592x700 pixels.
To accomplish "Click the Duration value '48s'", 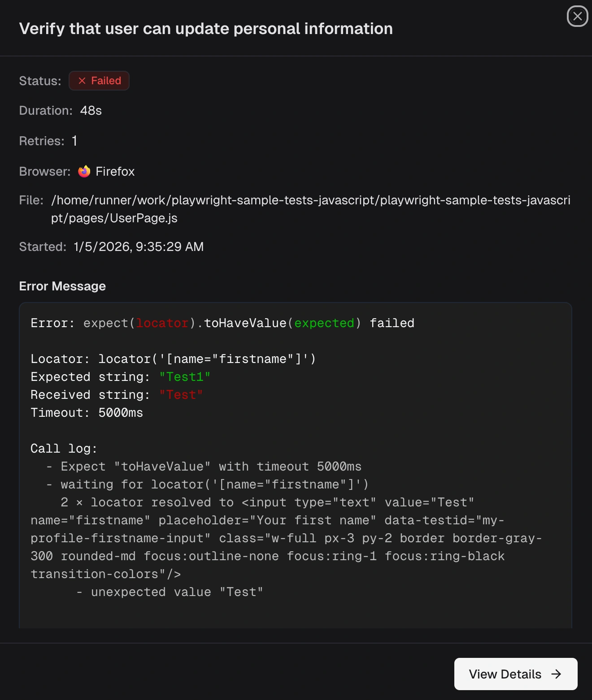I will pyautogui.click(x=91, y=110).
